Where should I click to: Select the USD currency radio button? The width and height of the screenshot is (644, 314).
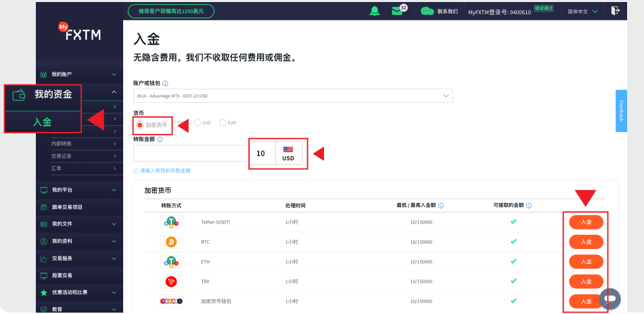(198, 123)
